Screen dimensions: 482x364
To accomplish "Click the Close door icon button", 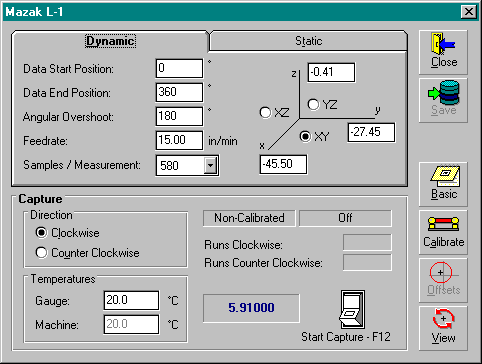I will pyautogui.click(x=443, y=52).
